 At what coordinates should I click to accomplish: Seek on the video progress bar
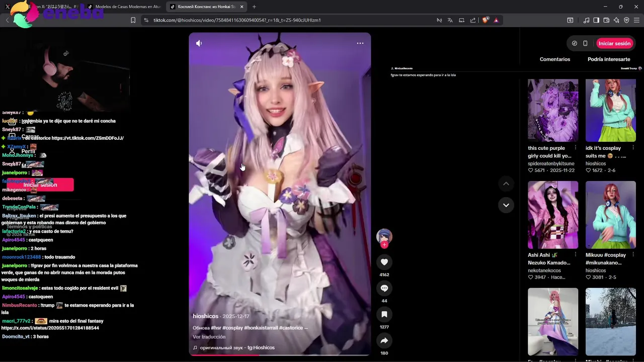[280, 355]
